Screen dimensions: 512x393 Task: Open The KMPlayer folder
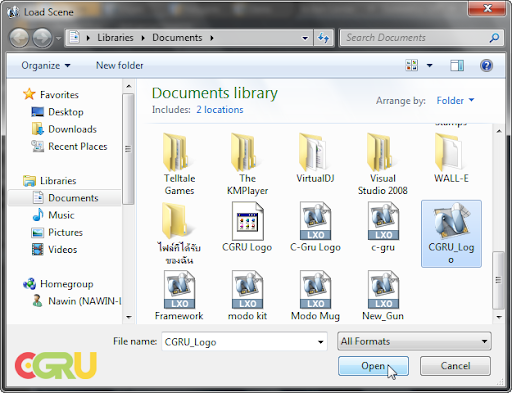click(247, 163)
